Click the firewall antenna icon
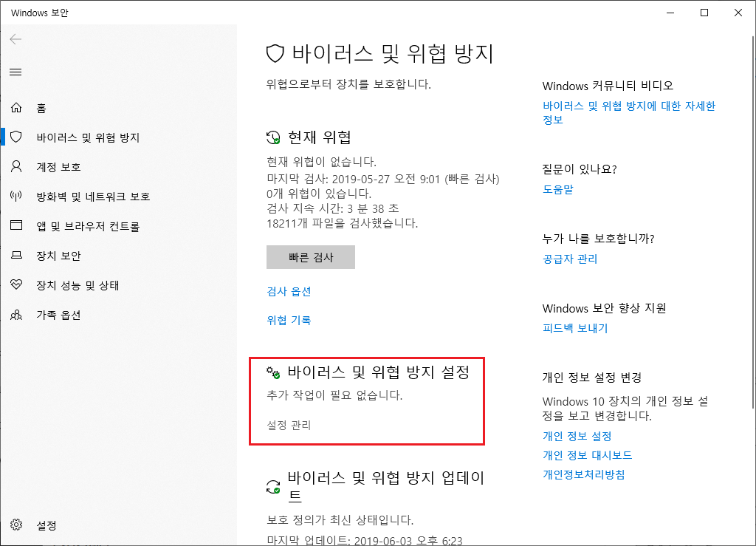The image size is (756, 546). [x=16, y=196]
